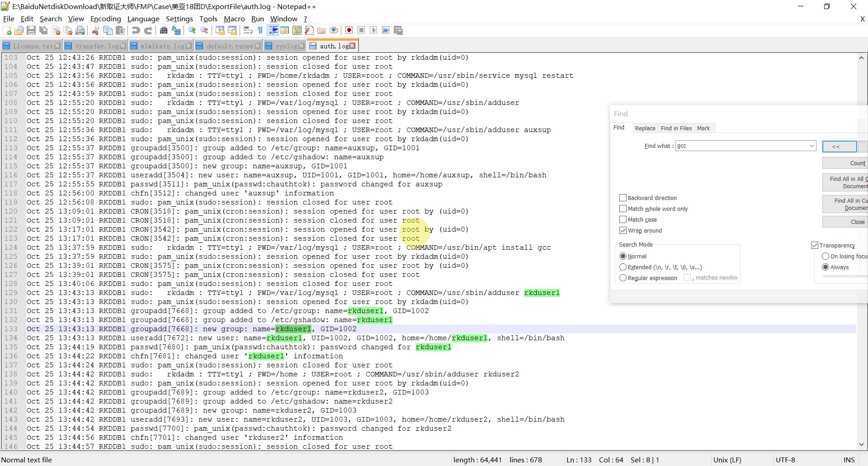
Task: Open the Search menu
Action: tap(51, 19)
